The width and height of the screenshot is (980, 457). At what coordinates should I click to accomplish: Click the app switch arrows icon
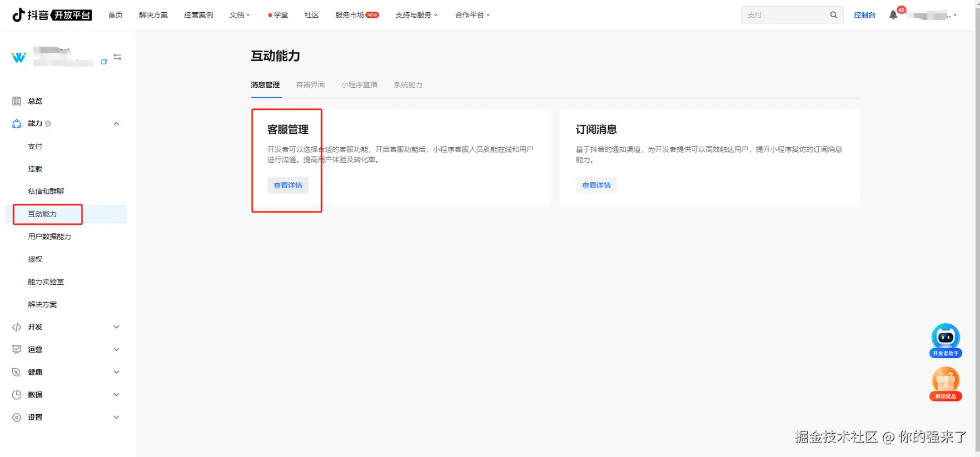click(117, 57)
